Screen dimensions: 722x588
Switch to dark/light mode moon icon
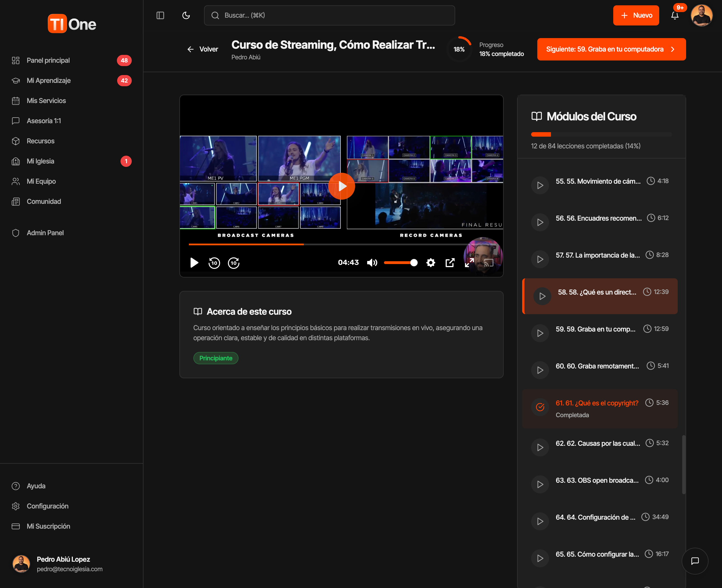186,15
